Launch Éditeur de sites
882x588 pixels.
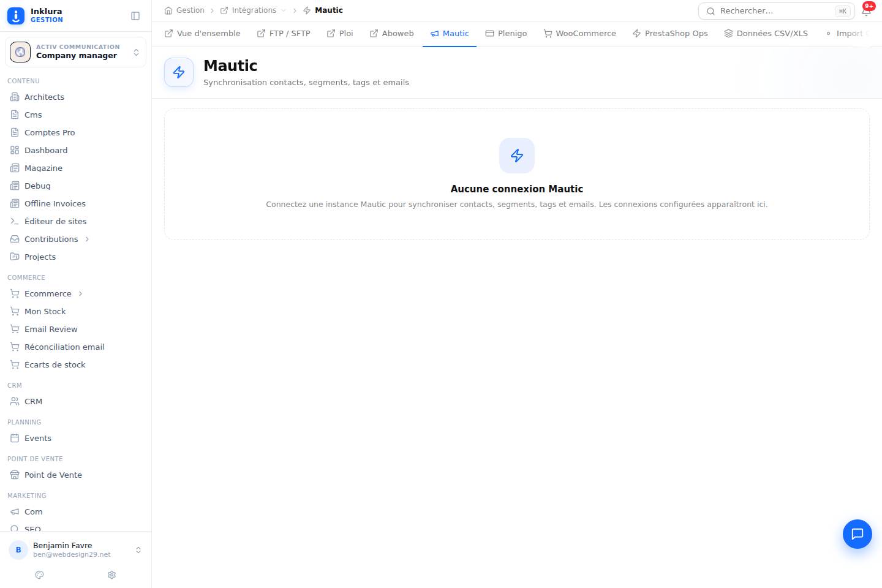(76, 221)
